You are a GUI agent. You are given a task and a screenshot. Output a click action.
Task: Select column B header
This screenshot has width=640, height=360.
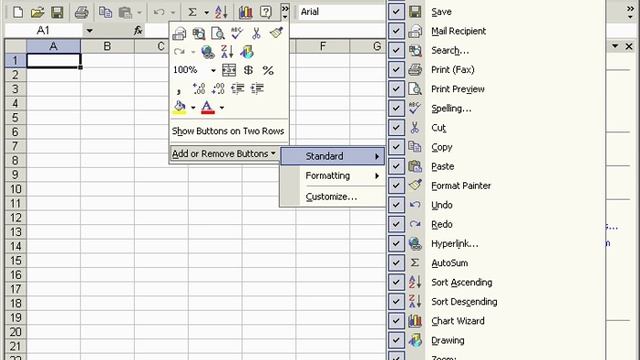107,46
